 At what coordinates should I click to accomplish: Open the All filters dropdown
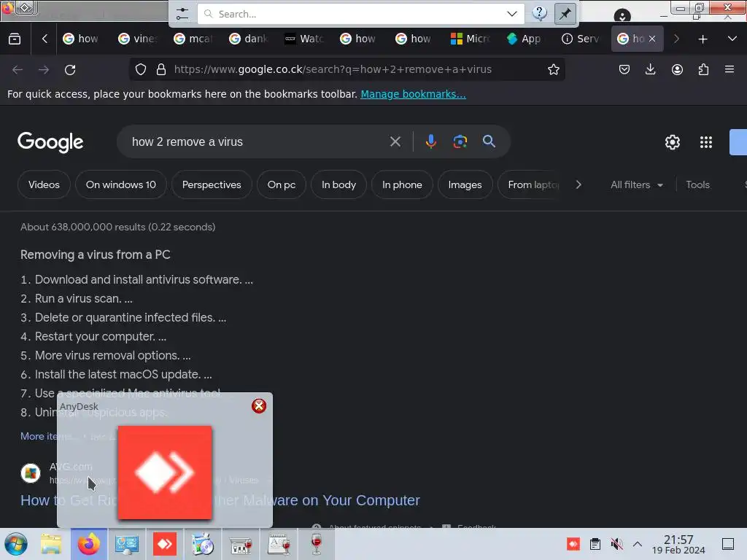click(637, 184)
